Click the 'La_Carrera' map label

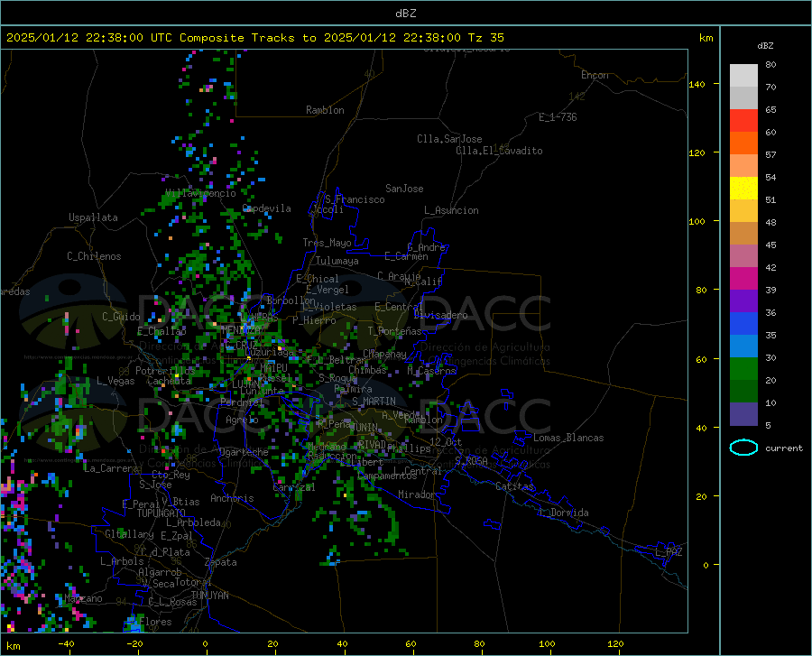click(x=111, y=468)
